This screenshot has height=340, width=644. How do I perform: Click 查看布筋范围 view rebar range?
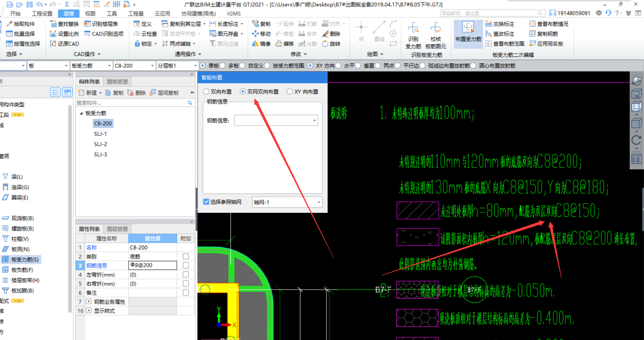click(x=505, y=44)
